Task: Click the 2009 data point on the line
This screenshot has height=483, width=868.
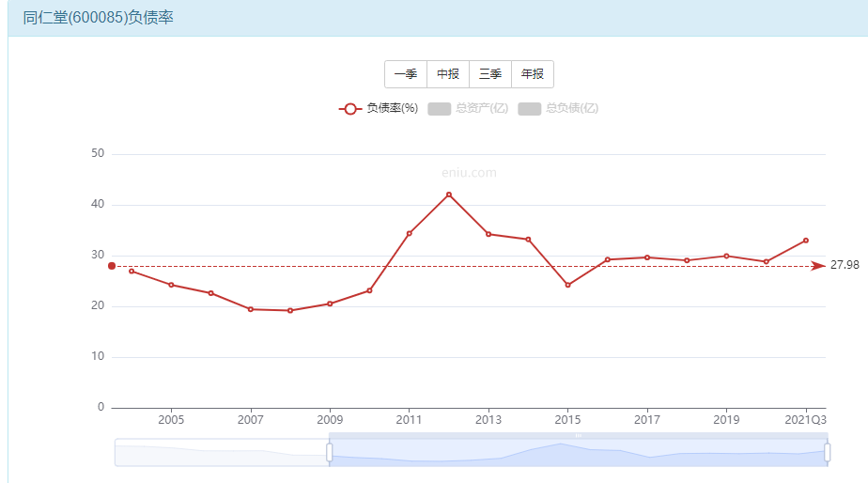Action: [x=330, y=304]
